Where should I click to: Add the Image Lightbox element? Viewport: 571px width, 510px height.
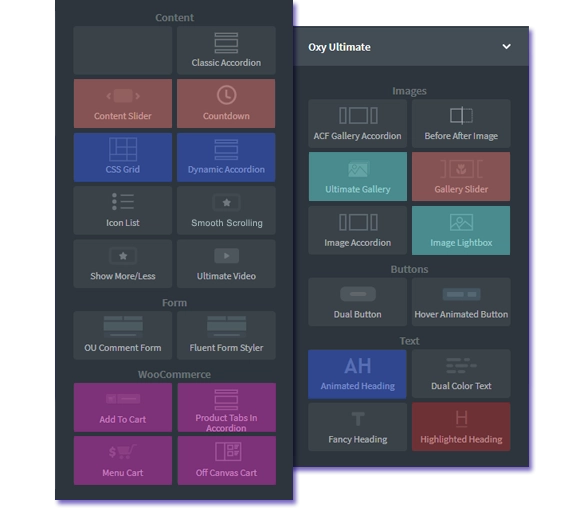(x=461, y=230)
